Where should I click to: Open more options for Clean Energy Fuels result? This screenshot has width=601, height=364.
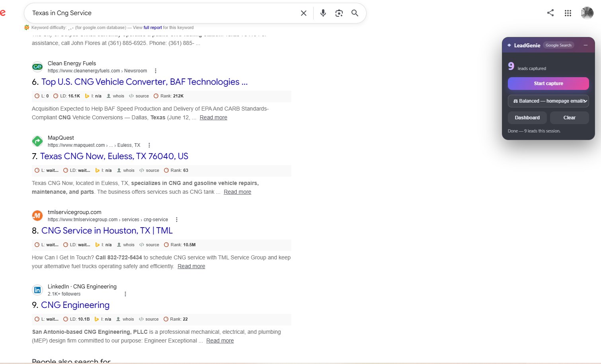pos(156,71)
